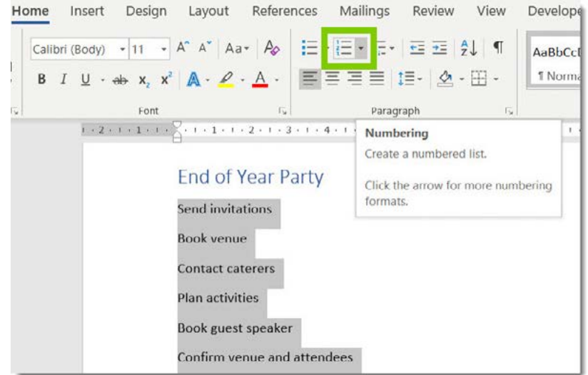Click the first line indent ruler marker
This screenshot has width=588, height=375.
(x=177, y=124)
